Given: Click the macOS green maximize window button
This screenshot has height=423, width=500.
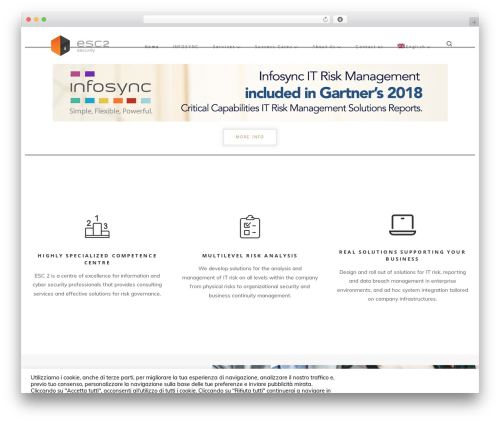Looking at the screenshot, I should (44, 20).
